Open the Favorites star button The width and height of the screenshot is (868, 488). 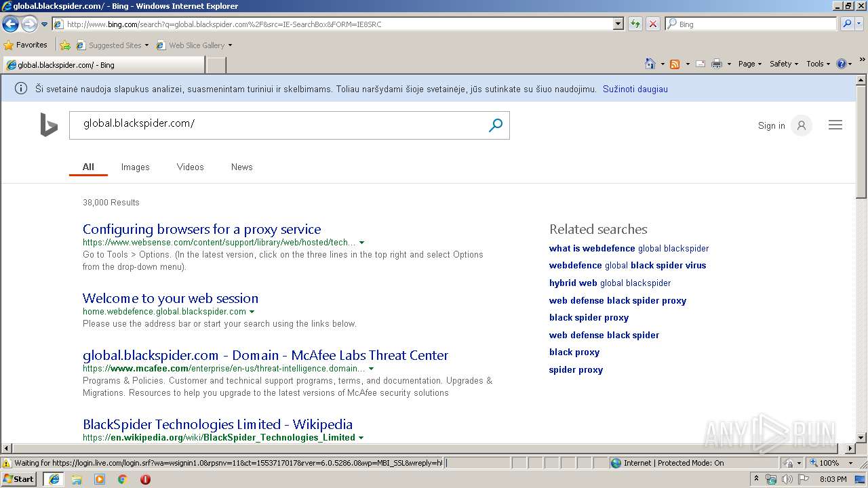coord(26,45)
